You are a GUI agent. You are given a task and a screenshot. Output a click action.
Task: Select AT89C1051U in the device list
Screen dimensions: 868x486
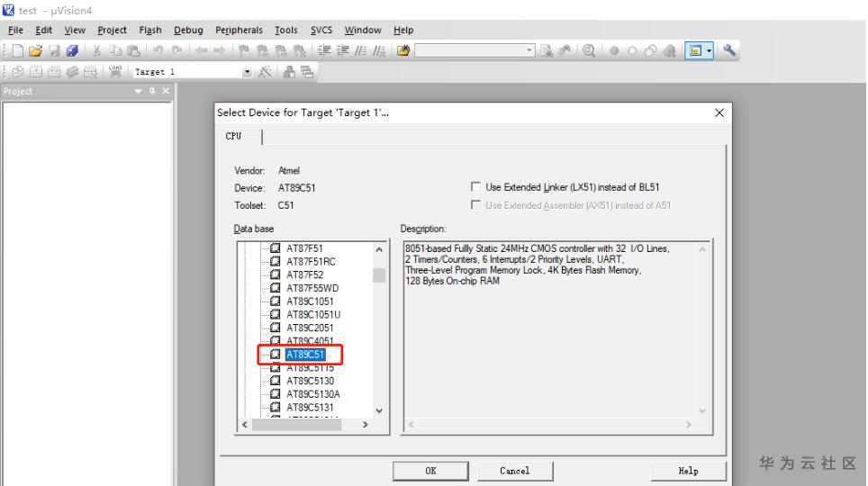coord(313,315)
